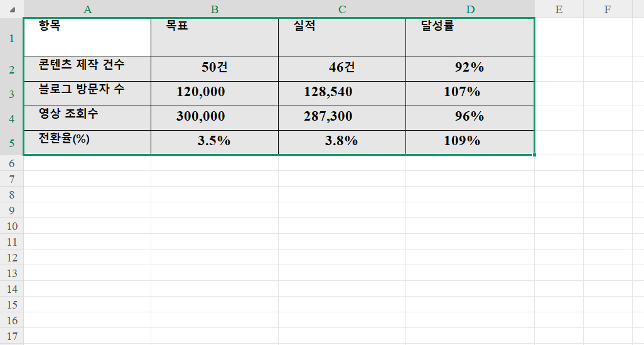Select the 96% cell
This screenshot has width=644, height=345.
(470, 118)
